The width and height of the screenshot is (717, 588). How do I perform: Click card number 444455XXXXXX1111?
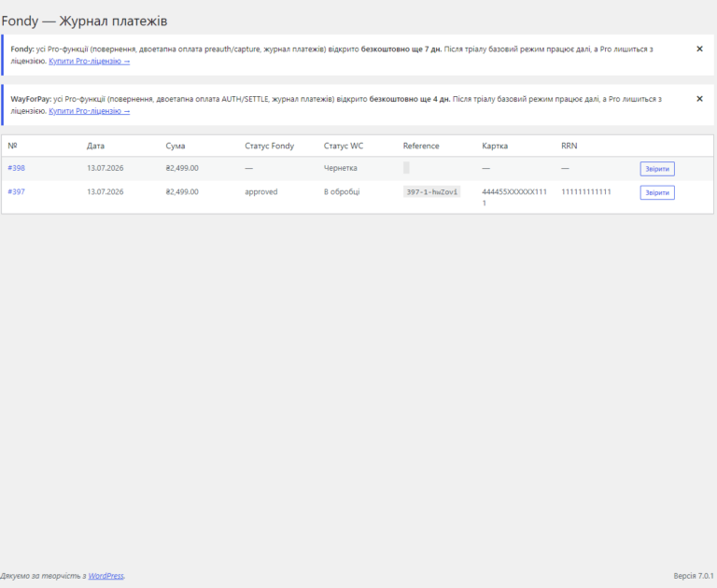coord(514,197)
